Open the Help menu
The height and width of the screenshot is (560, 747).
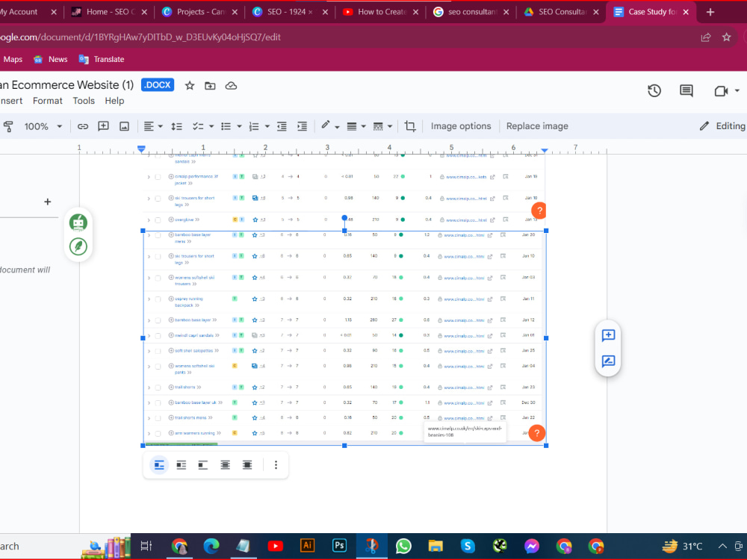coord(114,101)
